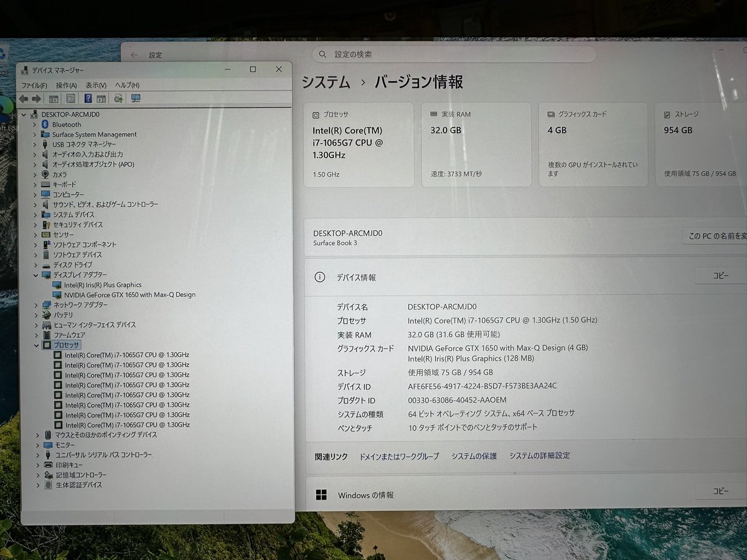
Task: Click Surface Book 3 model text
Action: [335, 243]
